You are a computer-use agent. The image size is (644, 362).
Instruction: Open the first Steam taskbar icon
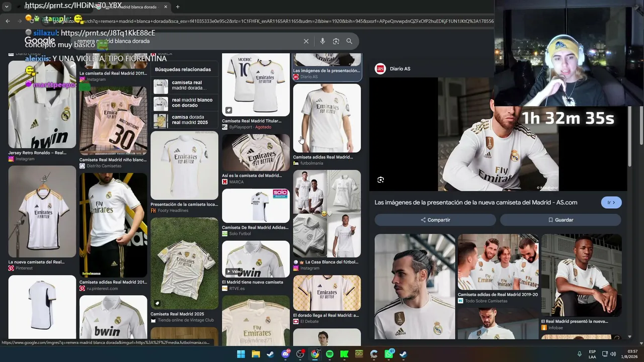[x=270, y=354]
